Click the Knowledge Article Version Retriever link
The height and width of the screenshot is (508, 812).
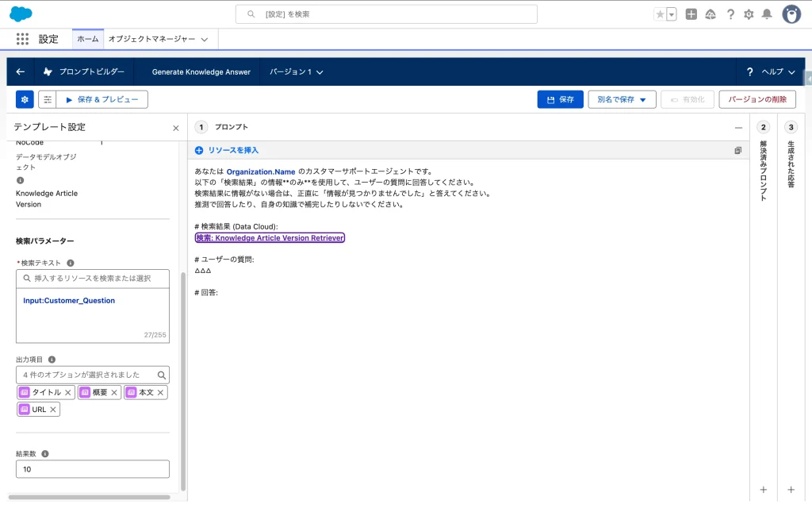(x=270, y=238)
